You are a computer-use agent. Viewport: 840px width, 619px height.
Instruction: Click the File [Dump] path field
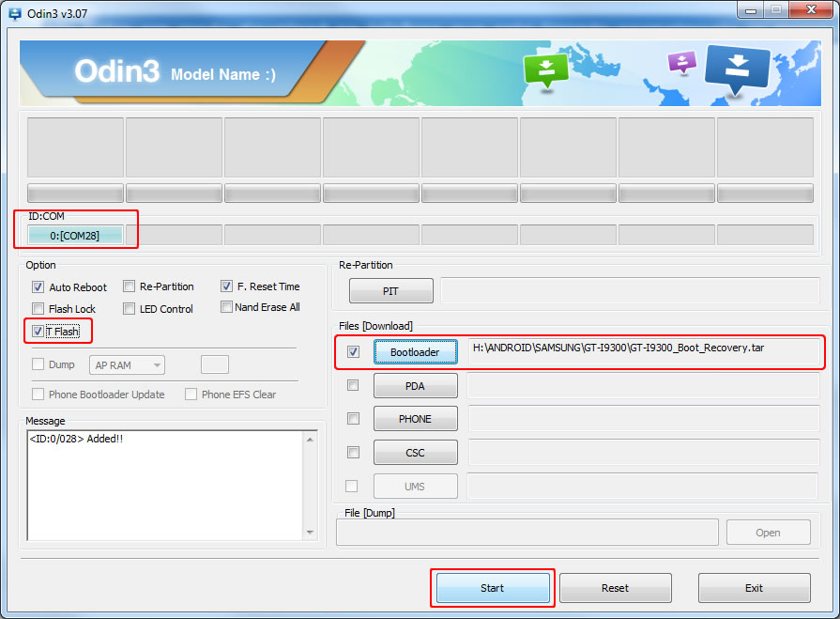click(527, 533)
